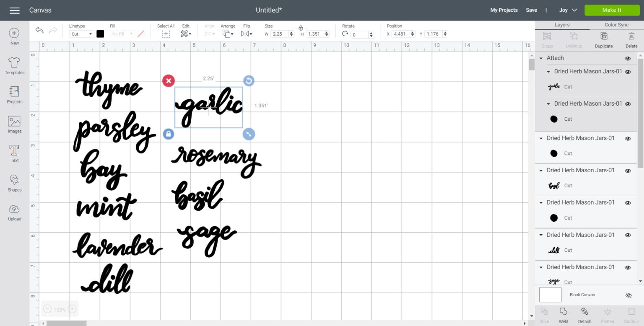The image size is (644, 326).
Task: Open the My Projects menu
Action: pyautogui.click(x=504, y=10)
